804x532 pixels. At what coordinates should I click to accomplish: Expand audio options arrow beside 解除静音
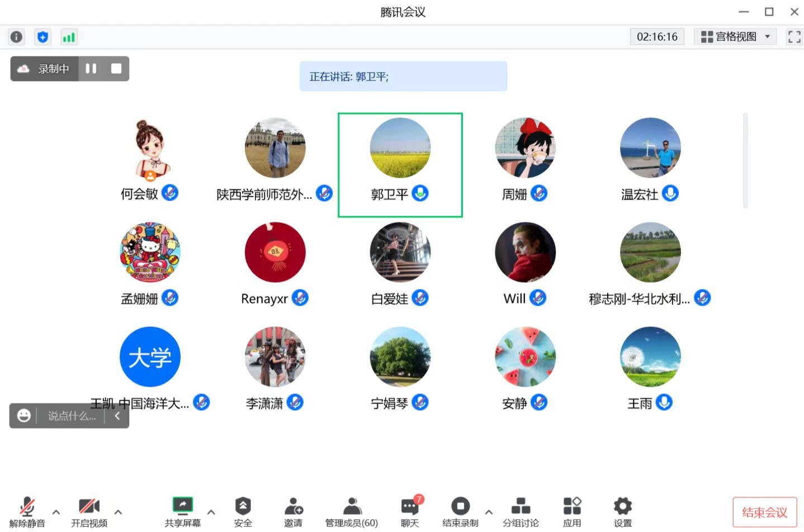pos(56,511)
